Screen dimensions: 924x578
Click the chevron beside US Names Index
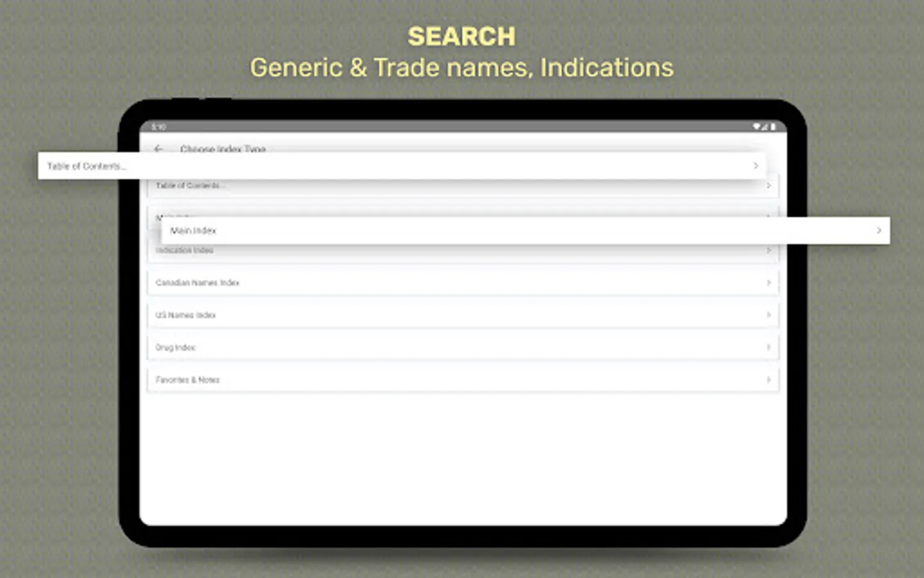point(768,315)
